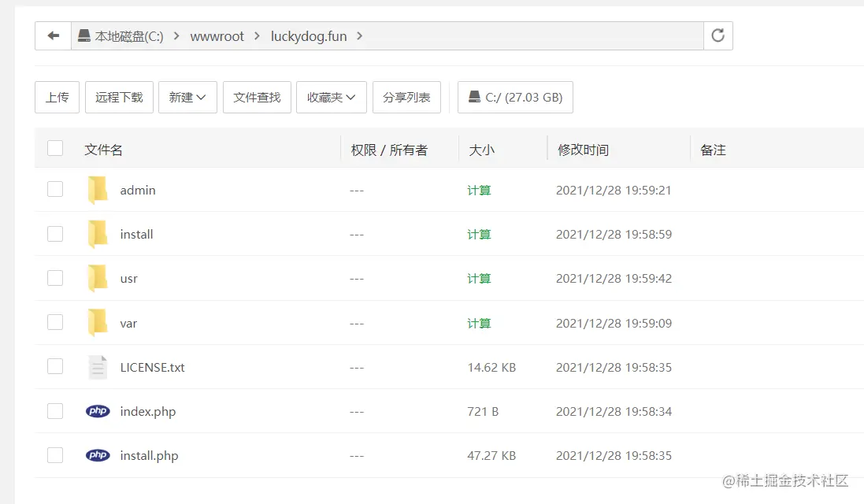
Task: Toggle the select-all checkbox in header
Action: [55, 148]
